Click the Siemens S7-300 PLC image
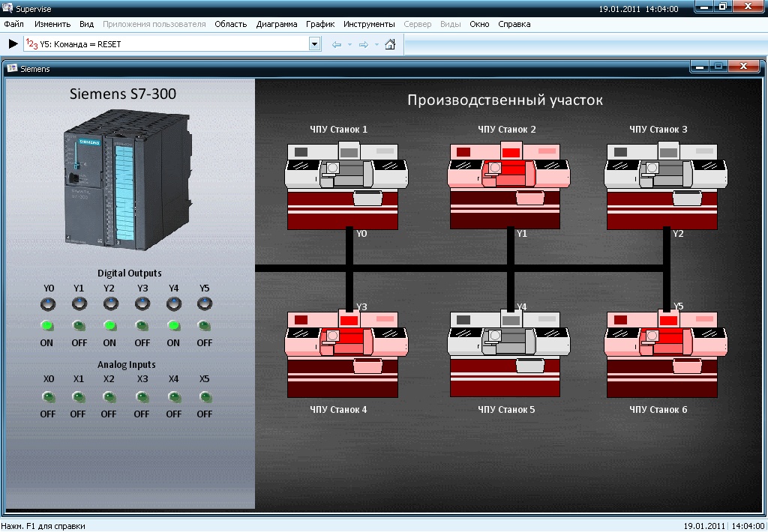This screenshot has height=532, width=768. coord(127,180)
